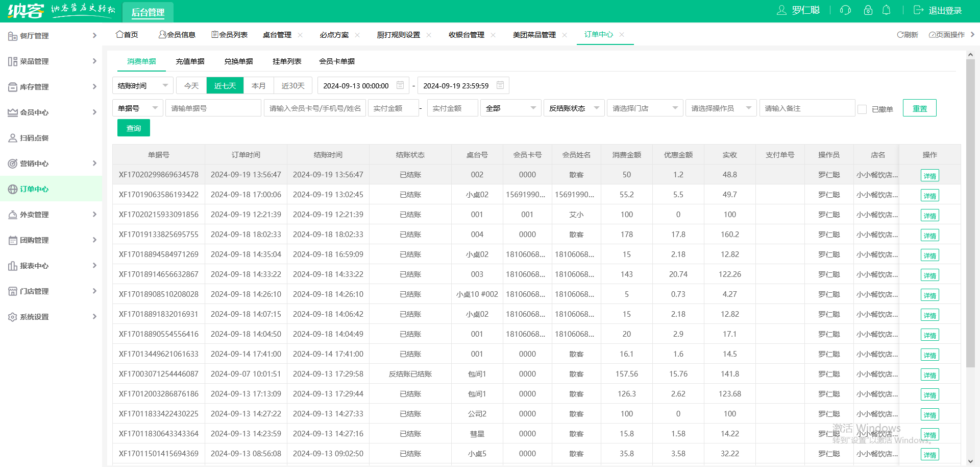Select the 近30天 date range option
980x467 pixels.
(293, 86)
